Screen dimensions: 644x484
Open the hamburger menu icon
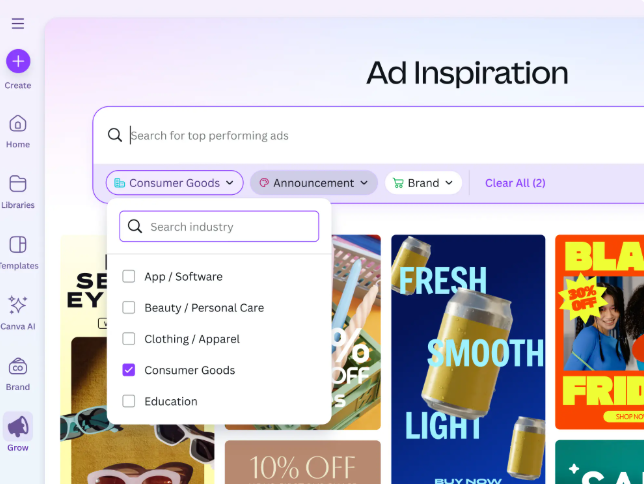(18, 23)
